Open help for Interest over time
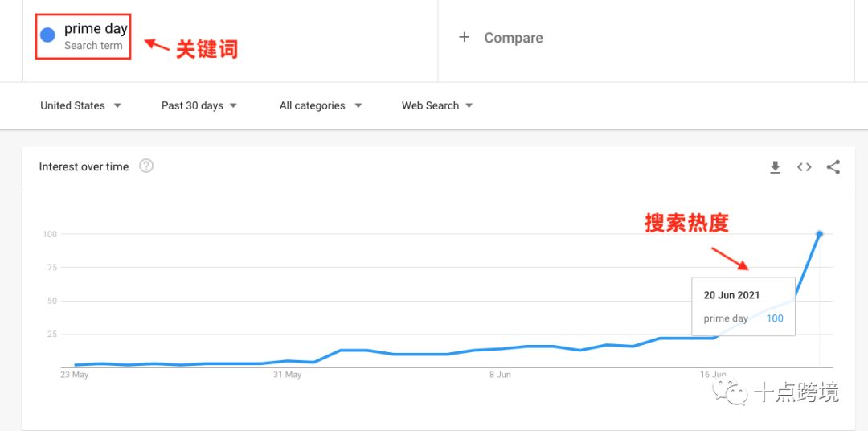The height and width of the screenshot is (431, 868). pos(146,166)
